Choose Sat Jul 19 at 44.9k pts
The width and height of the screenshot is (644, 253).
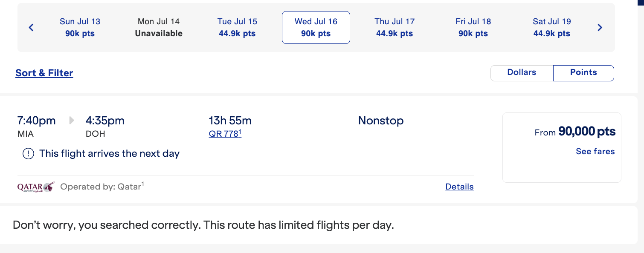pos(551,27)
